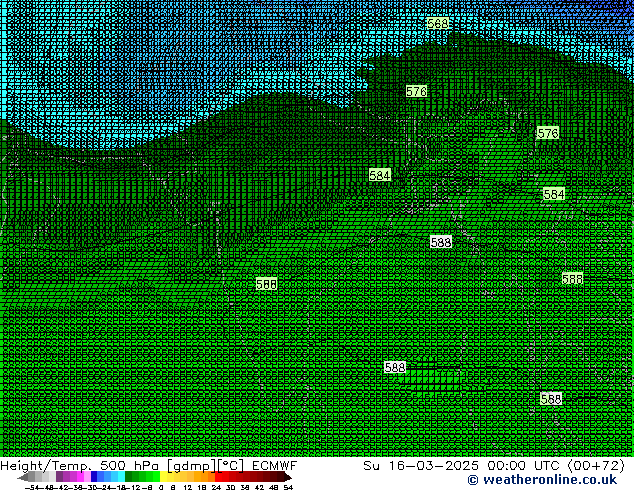Select the 584 label in the map center
The height and width of the screenshot is (490, 634).
(x=379, y=175)
